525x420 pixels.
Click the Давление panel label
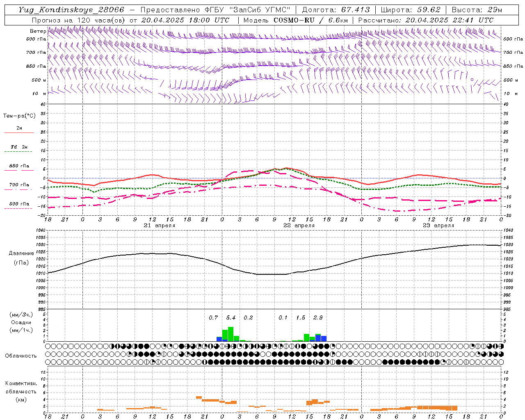(21, 253)
